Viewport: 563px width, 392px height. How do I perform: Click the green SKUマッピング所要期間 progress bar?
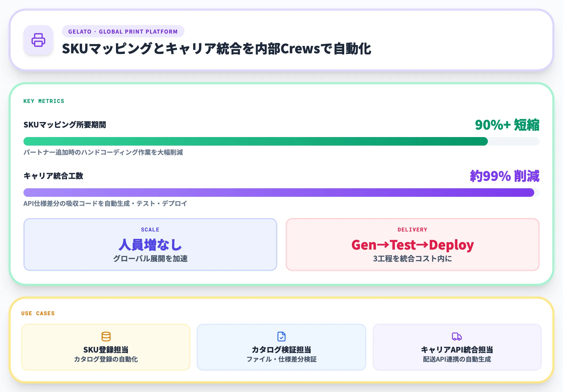point(281,141)
